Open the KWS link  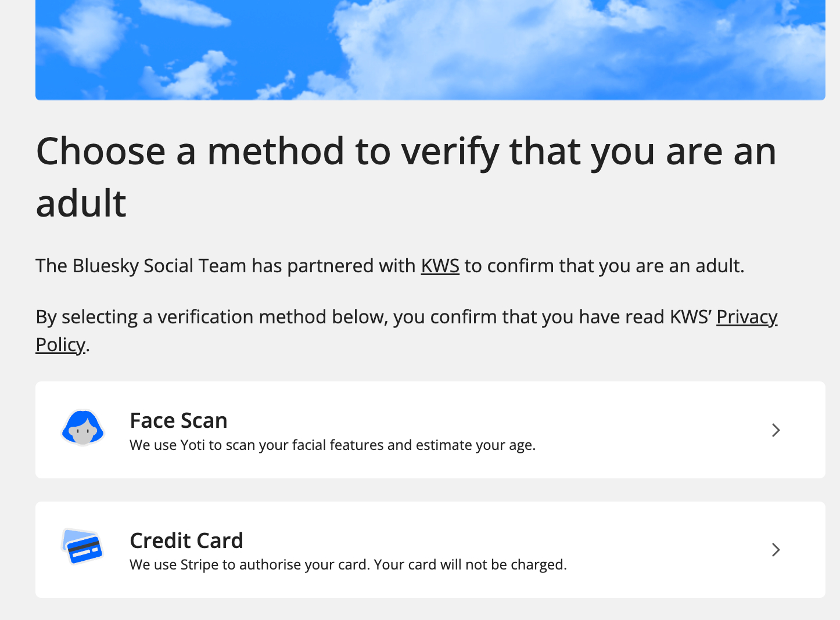click(440, 266)
